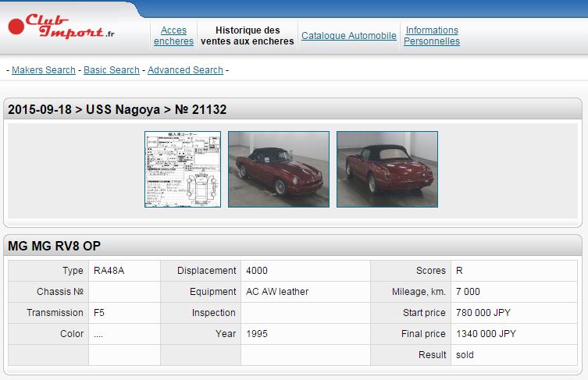Click the 1340 000 JPY final price
588x380 pixels.
pos(486,334)
